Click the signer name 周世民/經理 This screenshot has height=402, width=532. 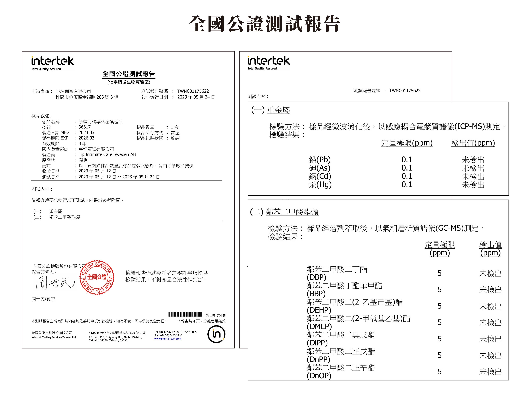[43, 299]
